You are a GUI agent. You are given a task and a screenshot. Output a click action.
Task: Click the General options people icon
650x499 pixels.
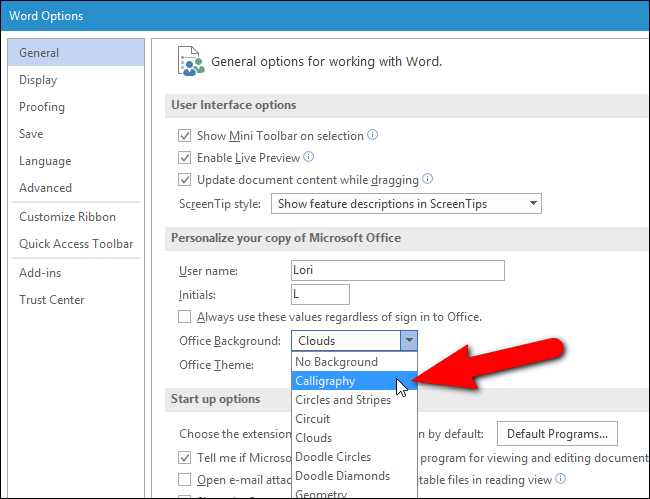[x=191, y=61]
